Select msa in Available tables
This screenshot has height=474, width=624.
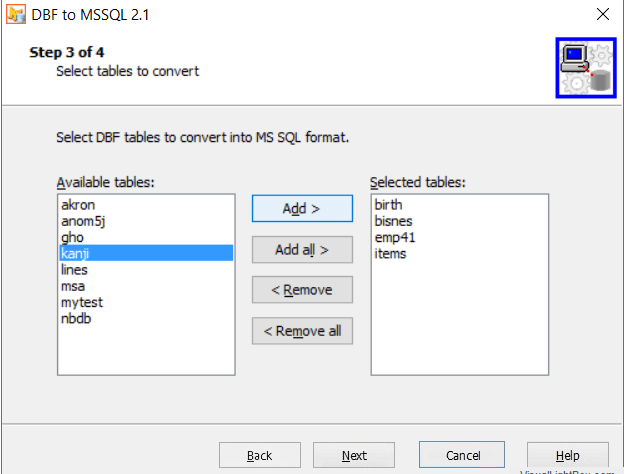146,286
